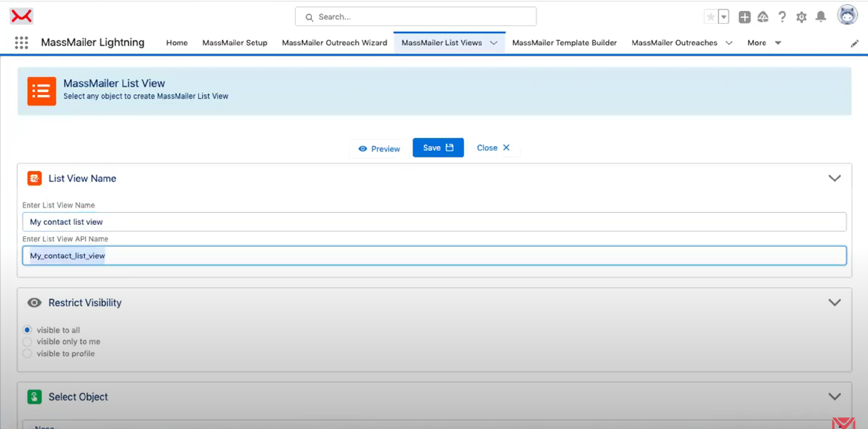View notifications bell icon

pos(821,17)
